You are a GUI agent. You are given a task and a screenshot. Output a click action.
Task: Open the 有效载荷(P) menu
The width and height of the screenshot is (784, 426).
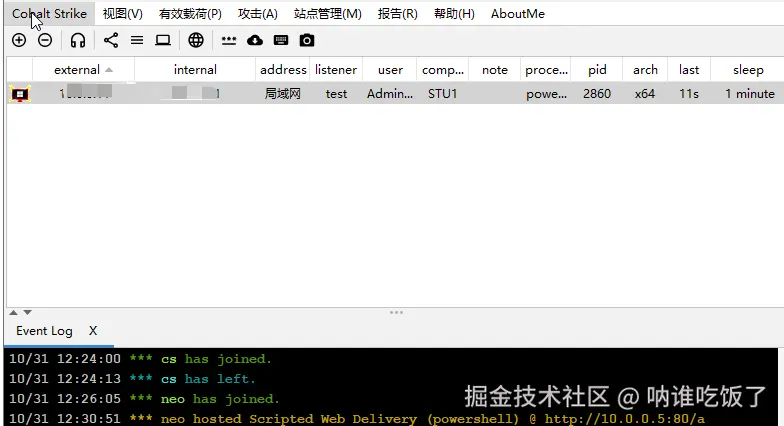coord(190,14)
